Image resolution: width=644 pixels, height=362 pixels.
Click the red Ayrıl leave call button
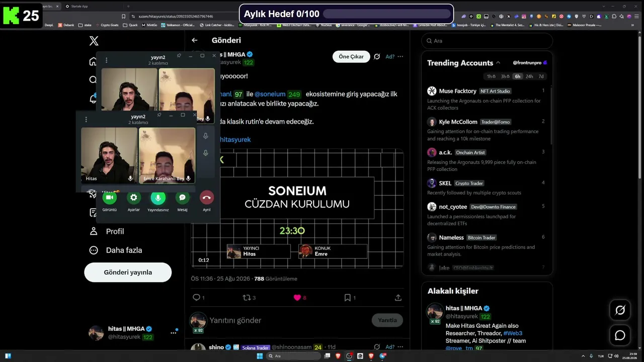pyautogui.click(x=207, y=198)
